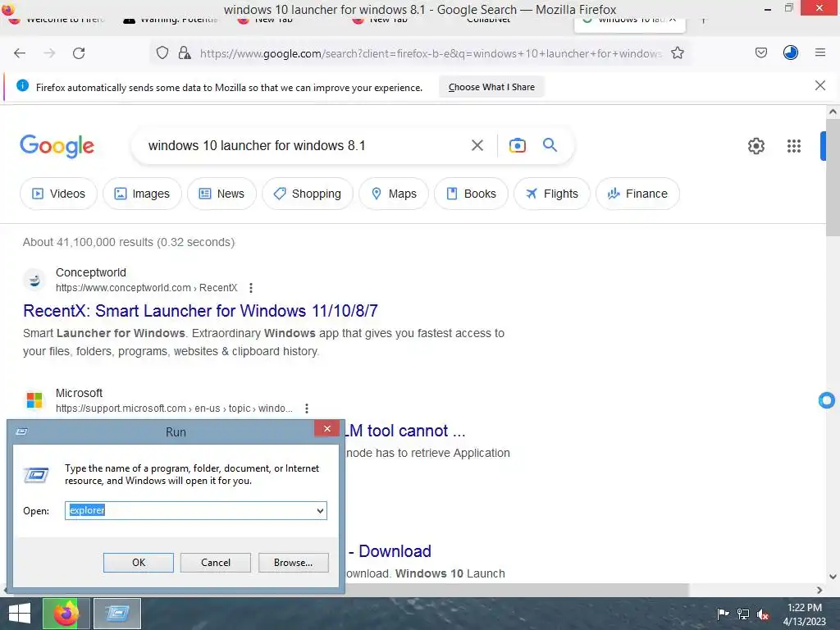Image resolution: width=840 pixels, height=630 pixels.
Task: Click OK in the Run dialog
Action: [x=138, y=563]
